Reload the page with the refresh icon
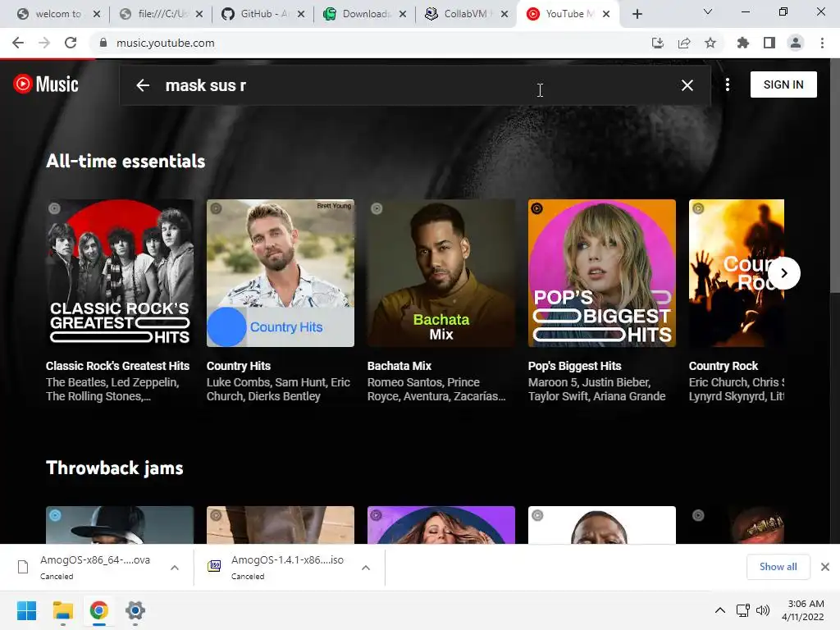 point(71,43)
